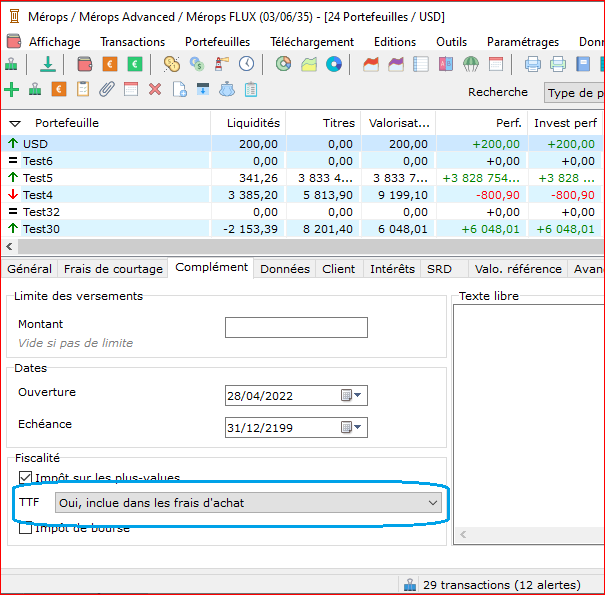Click the Montant input field
The height and width of the screenshot is (595, 613).
coord(296,327)
